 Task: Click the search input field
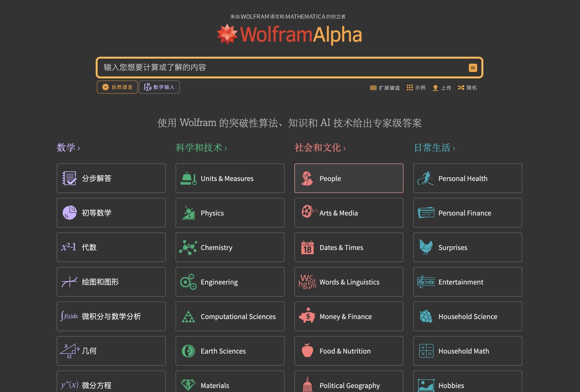(289, 68)
